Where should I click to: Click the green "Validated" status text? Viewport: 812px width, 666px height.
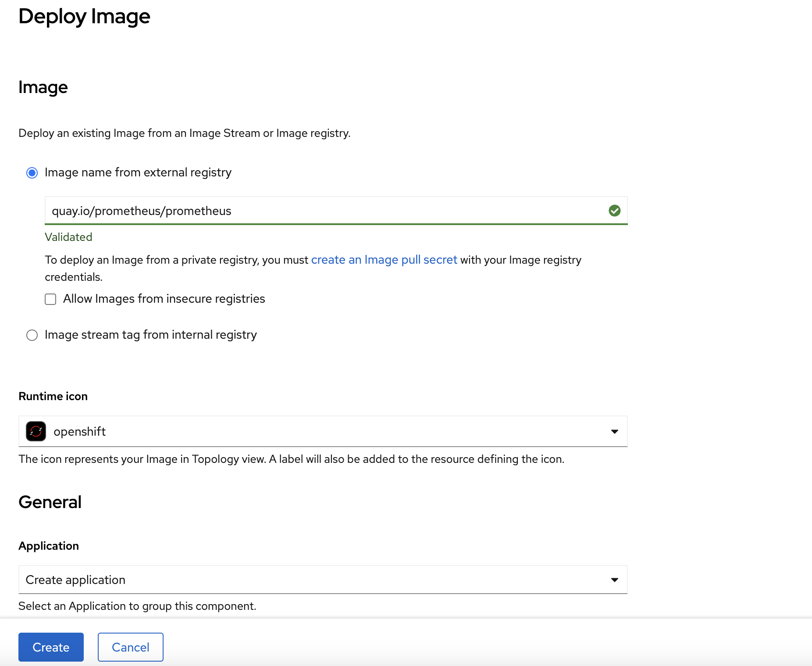pos(68,237)
